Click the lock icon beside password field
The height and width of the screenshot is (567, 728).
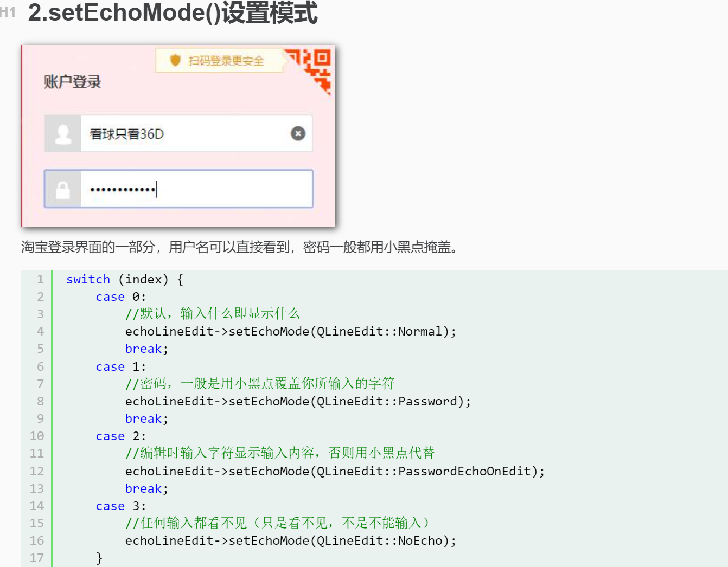(63, 189)
